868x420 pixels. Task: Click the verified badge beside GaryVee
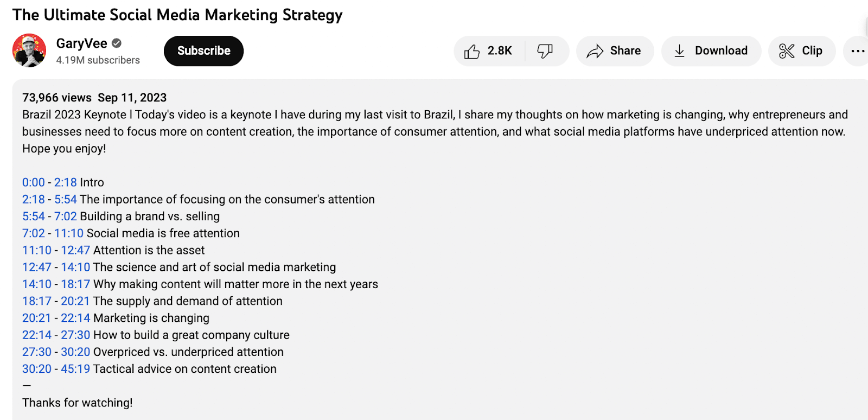[117, 43]
